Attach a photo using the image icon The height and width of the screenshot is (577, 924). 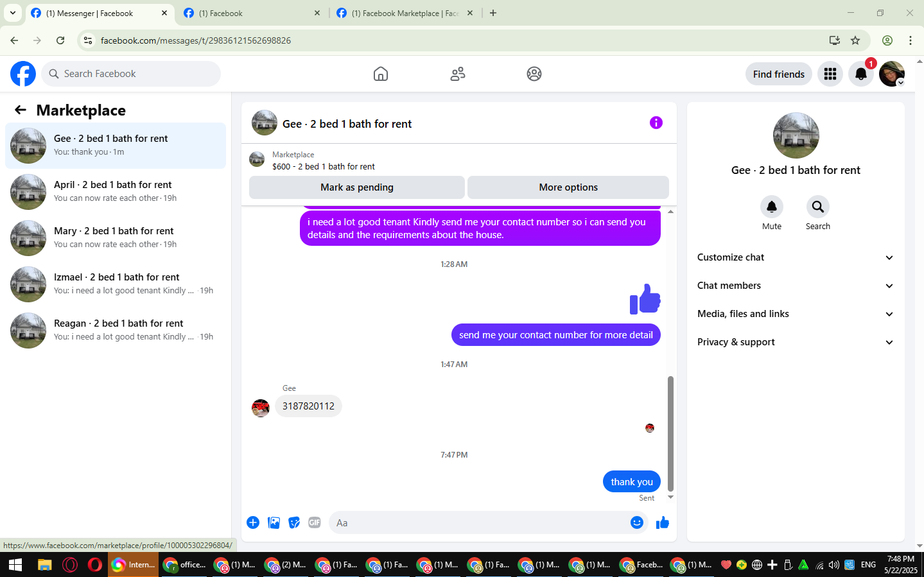point(274,522)
